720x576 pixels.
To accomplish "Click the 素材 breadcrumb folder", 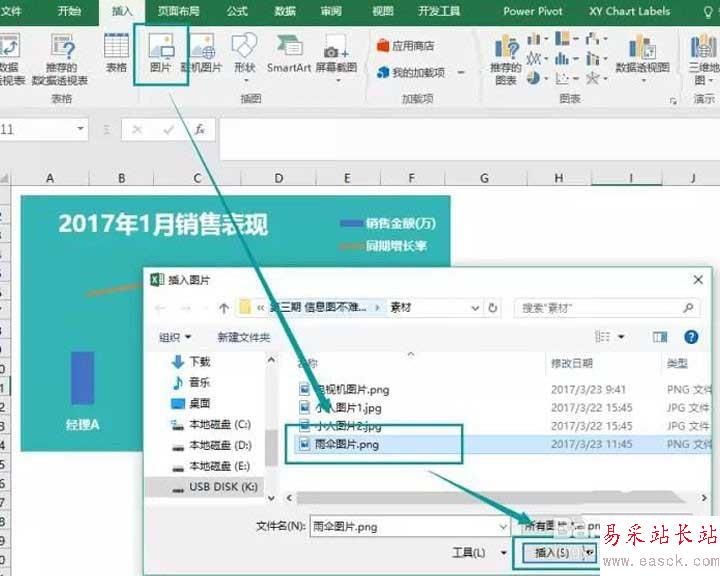I will point(400,308).
